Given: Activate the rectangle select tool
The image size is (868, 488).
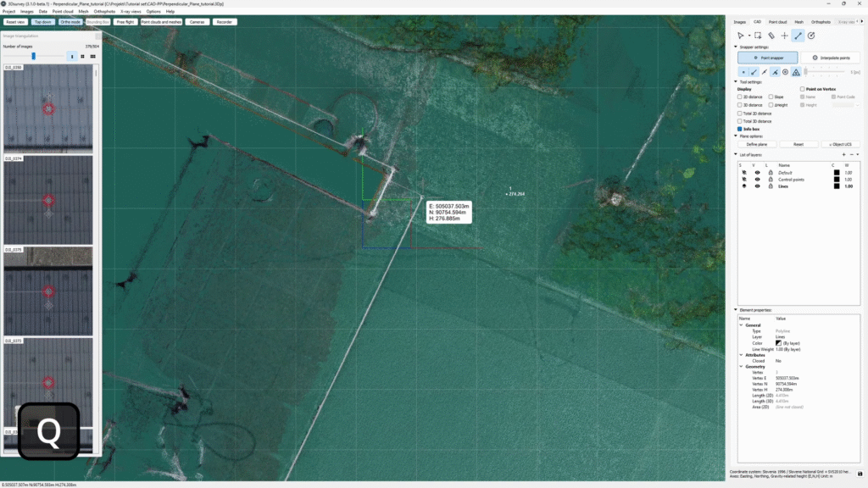Looking at the screenshot, I should click(x=758, y=36).
